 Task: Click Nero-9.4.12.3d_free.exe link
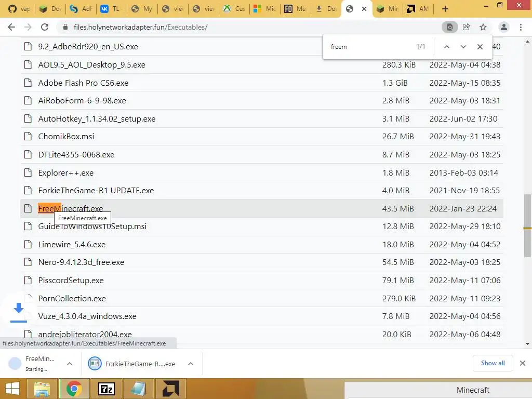[81, 262]
